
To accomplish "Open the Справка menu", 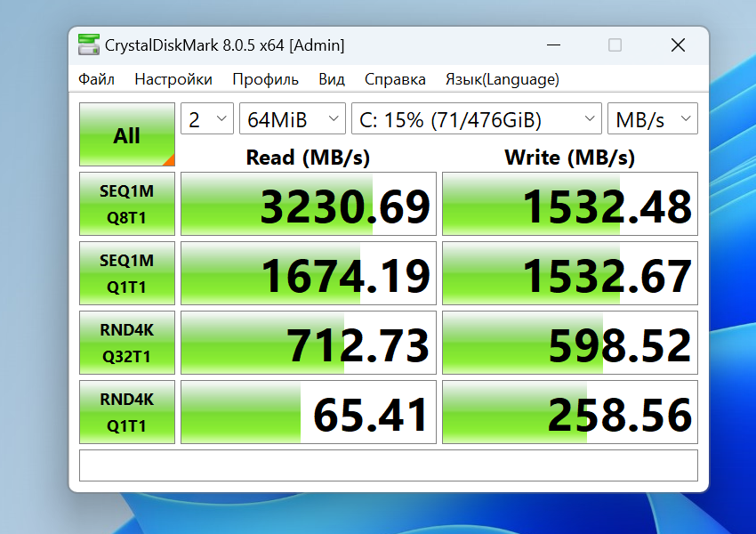I will 395,79.
